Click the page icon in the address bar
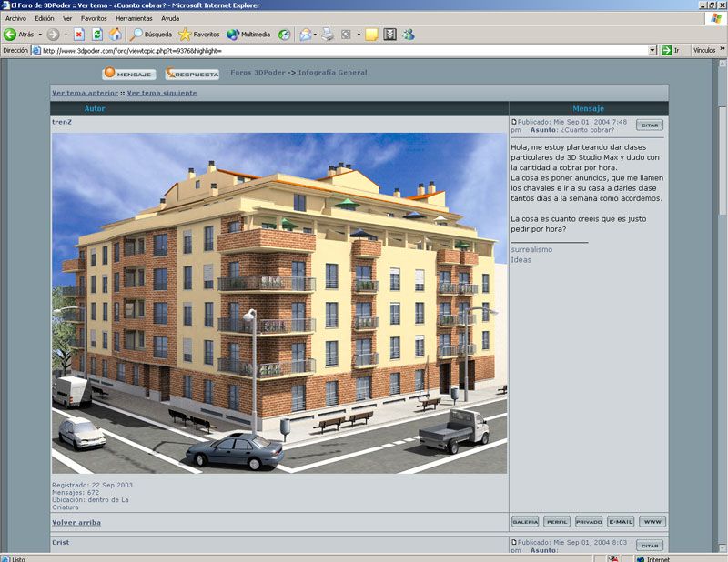728x562 pixels. coord(36,51)
